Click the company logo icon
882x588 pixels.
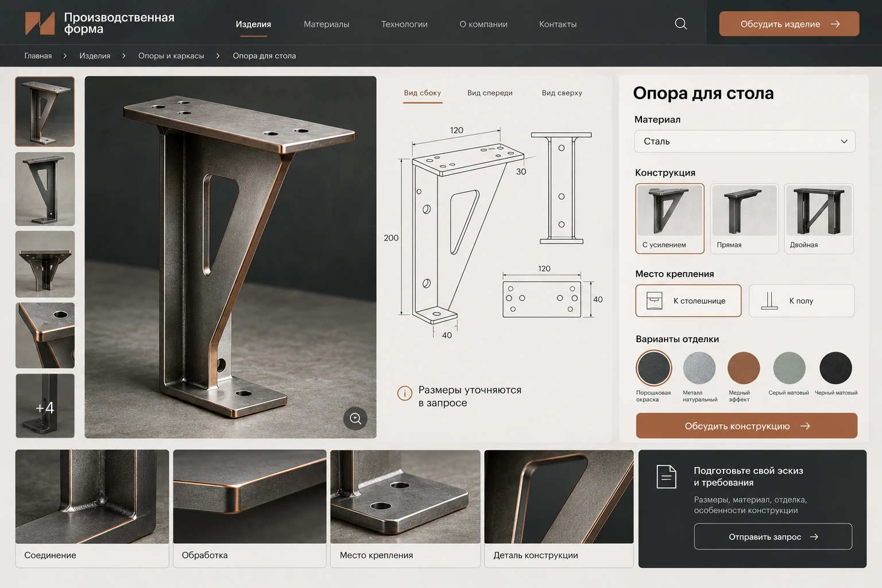tap(40, 24)
